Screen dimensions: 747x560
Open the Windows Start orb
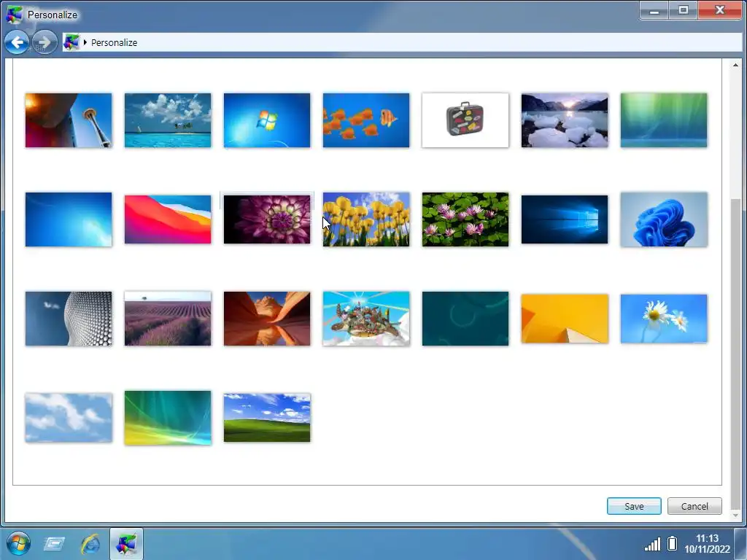point(18,543)
